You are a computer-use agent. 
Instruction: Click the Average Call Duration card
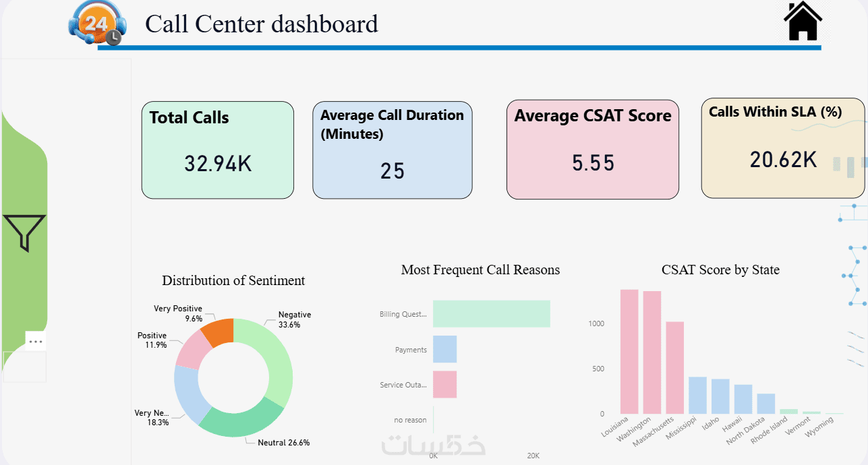coord(392,150)
